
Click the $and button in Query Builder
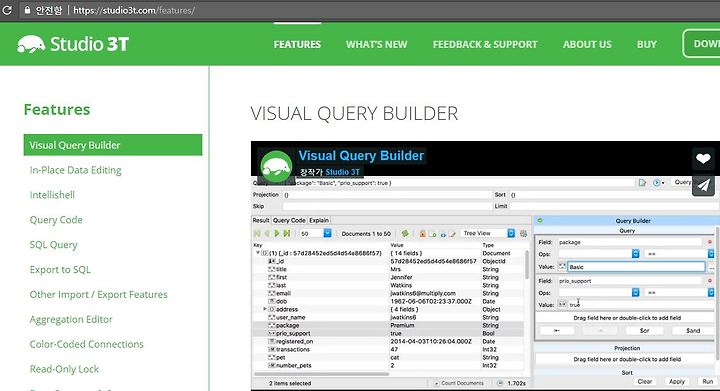point(693,330)
